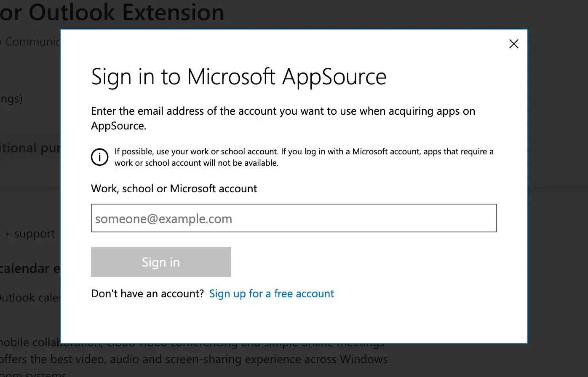588x377 pixels.
Task: Click the information icon in the dialog
Action: click(x=99, y=157)
